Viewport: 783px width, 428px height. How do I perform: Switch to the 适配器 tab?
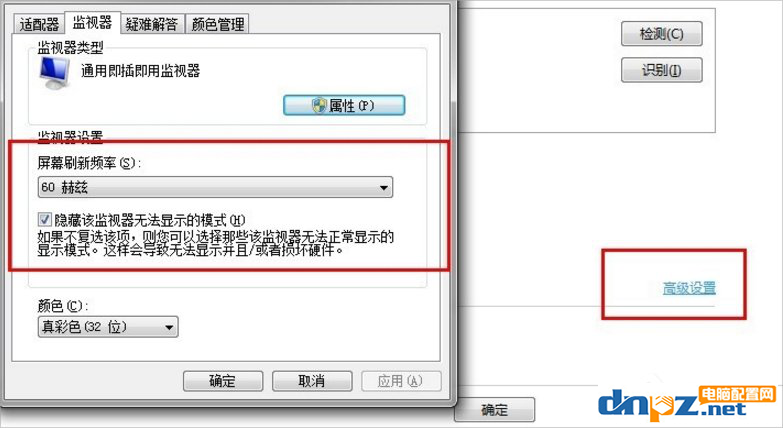(39, 24)
